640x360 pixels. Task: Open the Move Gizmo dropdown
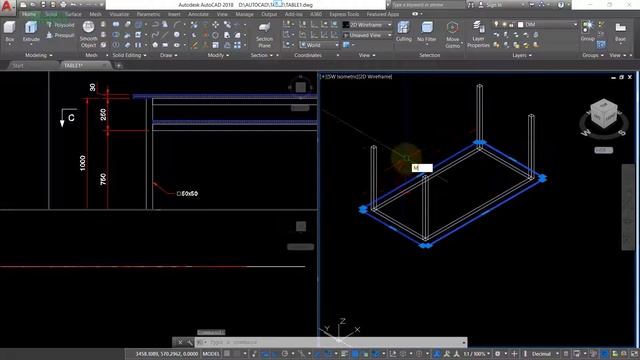point(452,35)
